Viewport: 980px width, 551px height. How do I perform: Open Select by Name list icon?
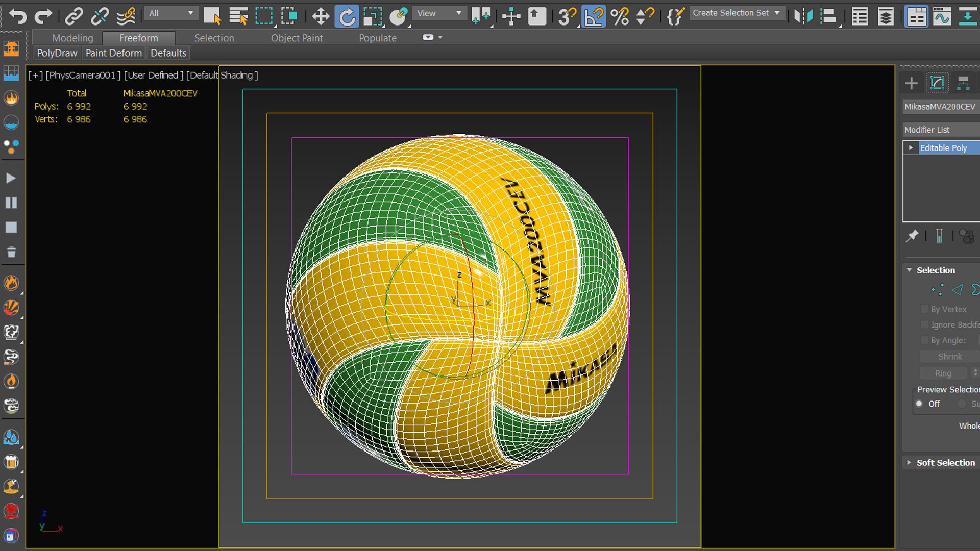click(238, 16)
